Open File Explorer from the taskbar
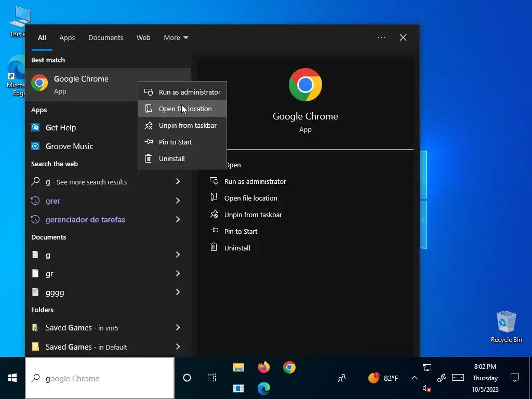 (x=238, y=367)
